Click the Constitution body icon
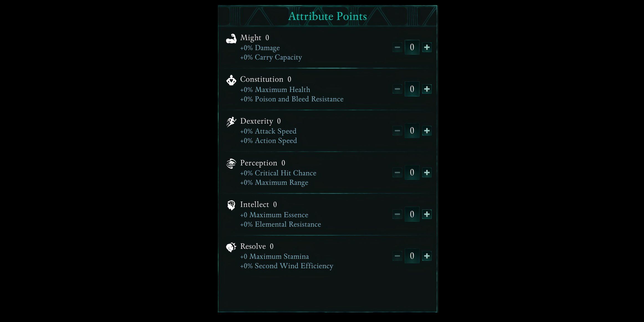This screenshot has height=322, width=644. point(231,80)
